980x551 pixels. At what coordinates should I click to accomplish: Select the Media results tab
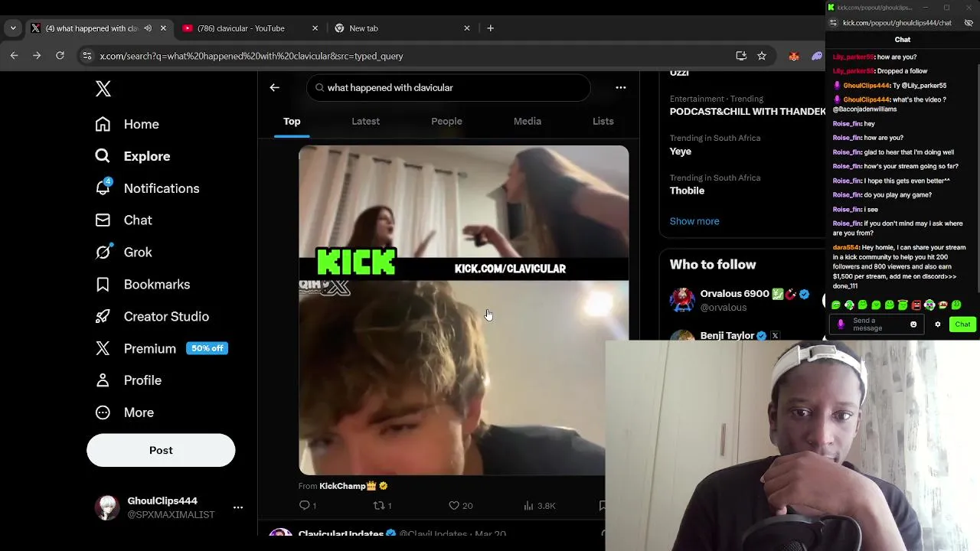click(x=528, y=121)
